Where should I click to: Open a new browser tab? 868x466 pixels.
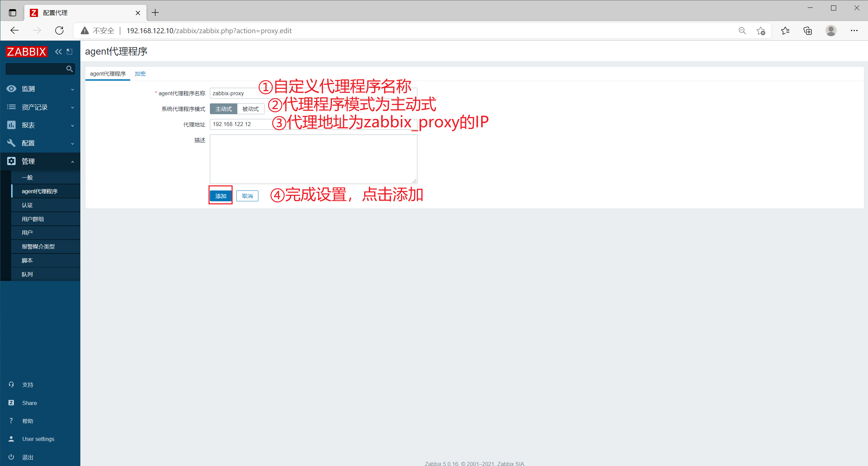155,13
